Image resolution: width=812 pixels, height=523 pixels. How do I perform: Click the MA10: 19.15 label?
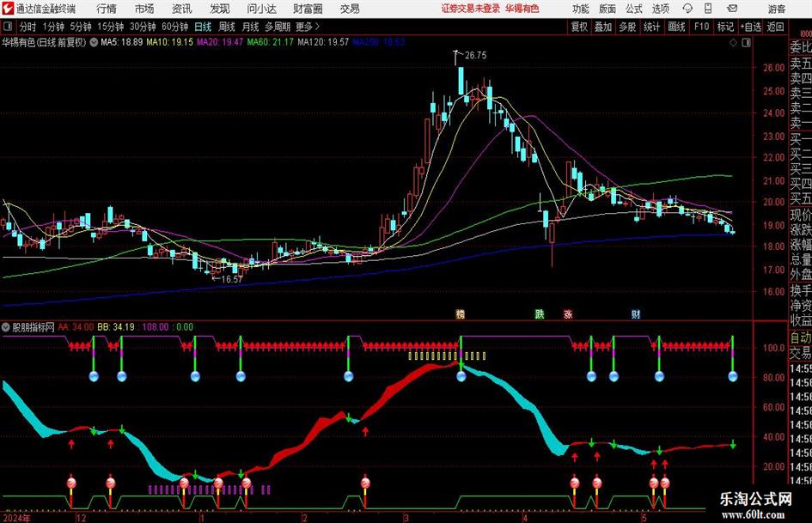[x=170, y=42]
